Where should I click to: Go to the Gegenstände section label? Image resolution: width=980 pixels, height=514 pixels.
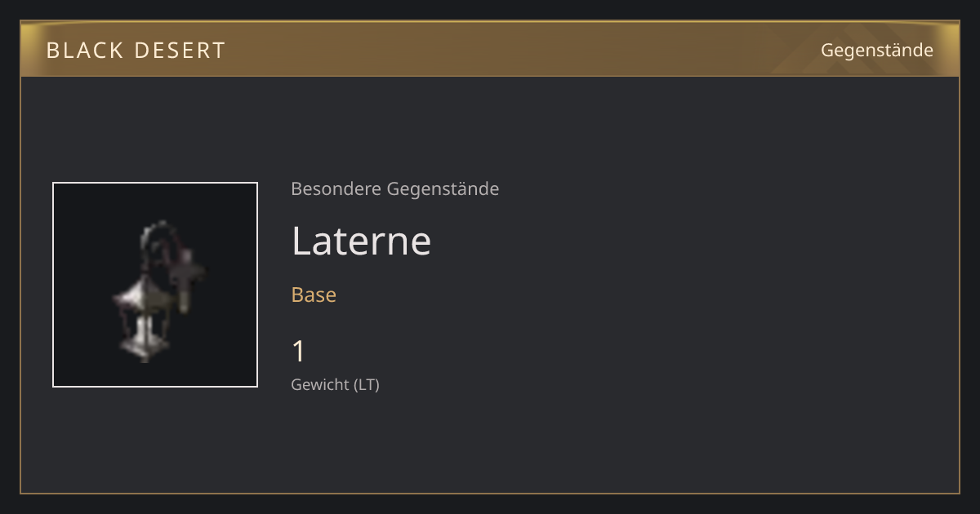pos(877,51)
